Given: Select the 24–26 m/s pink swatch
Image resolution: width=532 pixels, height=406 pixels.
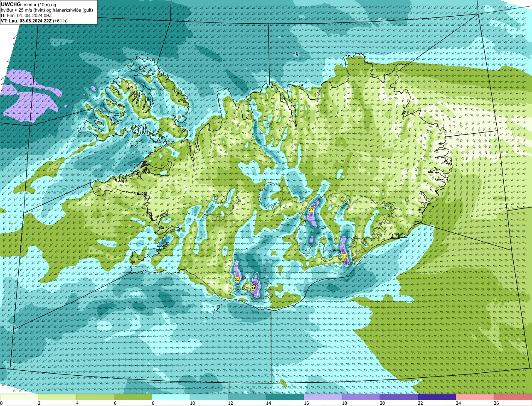Looking at the screenshot, I should (475, 397).
